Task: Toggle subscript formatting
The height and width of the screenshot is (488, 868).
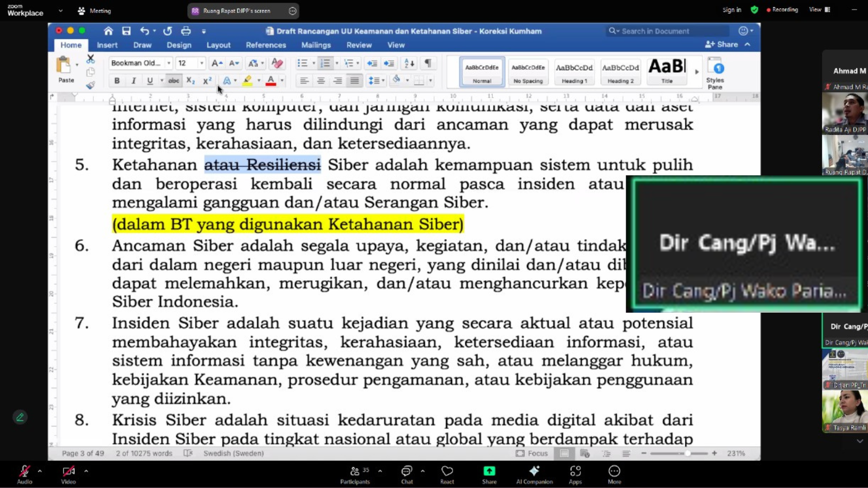Action: (191, 81)
